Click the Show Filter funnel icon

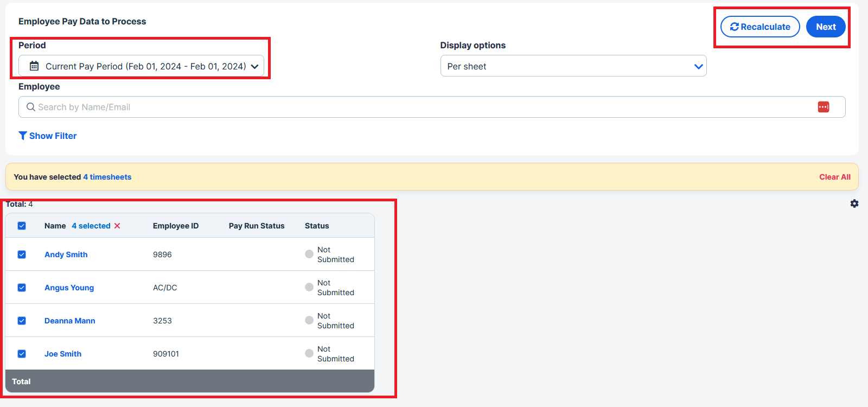click(23, 136)
